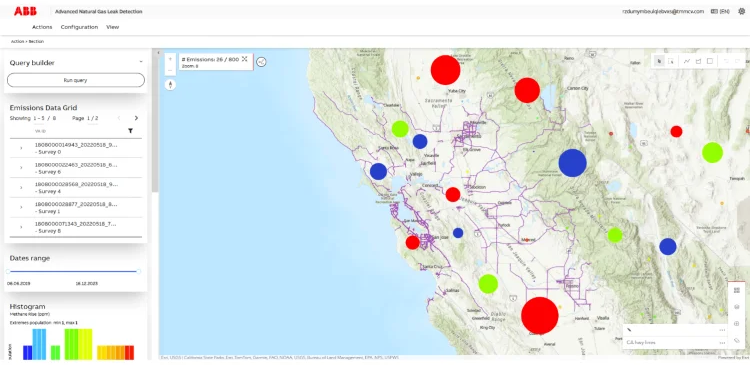Open the measure ruler icon

(737, 340)
